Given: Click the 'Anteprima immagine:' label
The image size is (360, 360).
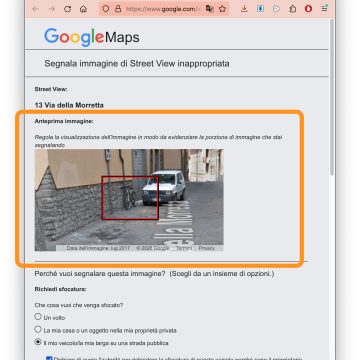Looking at the screenshot, I should point(64,121).
